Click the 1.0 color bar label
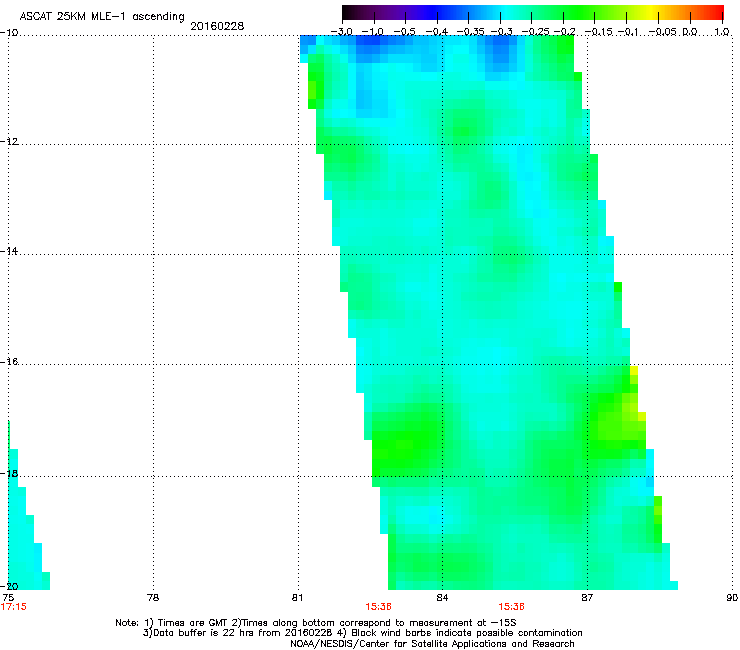740x650 pixels. click(x=722, y=32)
